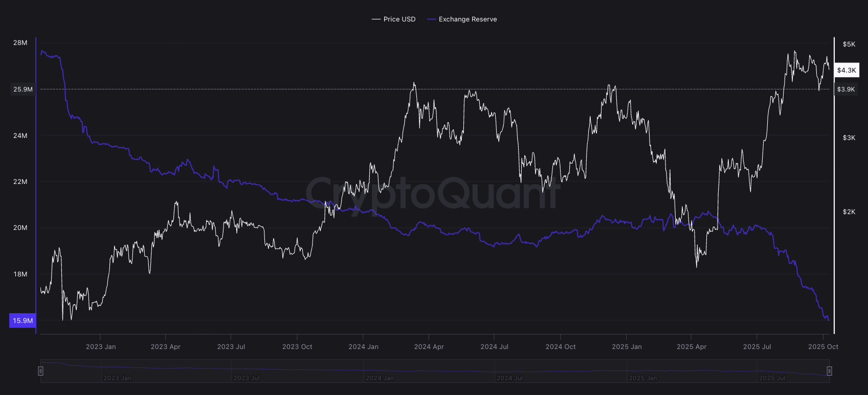Click the CryptoQuant watermark in chart center
868x395 pixels.
pyautogui.click(x=433, y=193)
